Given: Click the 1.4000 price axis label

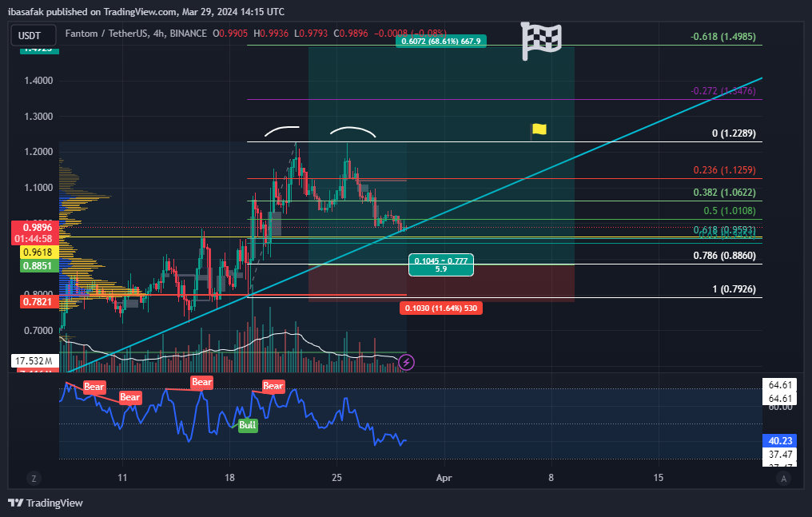Looking at the screenshot, I should point(39,81).
